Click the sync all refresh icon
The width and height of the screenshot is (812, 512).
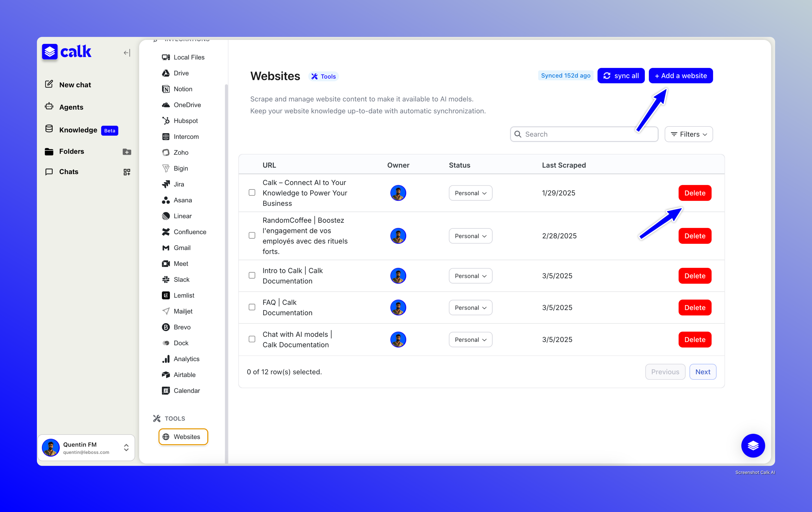point(607,75)
